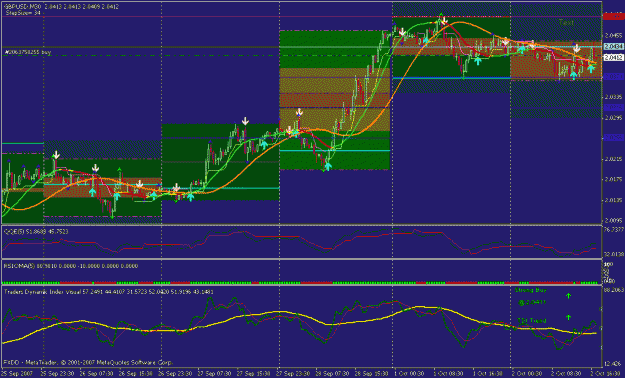This screenshot has width=625, height=378.
Task: Click the red price tag on price axis
Action: (614, 16)
